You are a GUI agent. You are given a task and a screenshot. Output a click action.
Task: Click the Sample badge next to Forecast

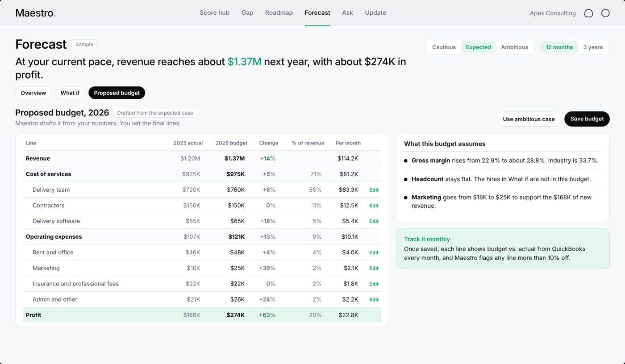coord(84,44)
